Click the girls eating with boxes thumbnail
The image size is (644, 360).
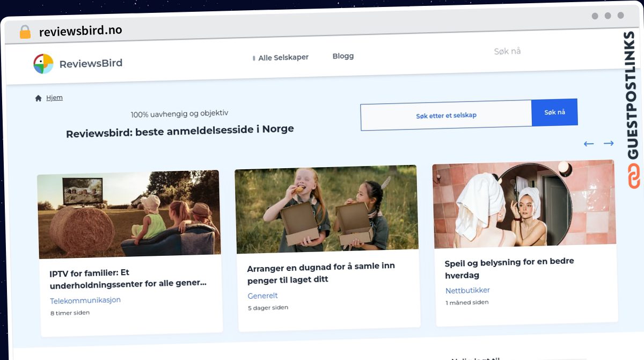pyautogui.click(x=326, y=209)
